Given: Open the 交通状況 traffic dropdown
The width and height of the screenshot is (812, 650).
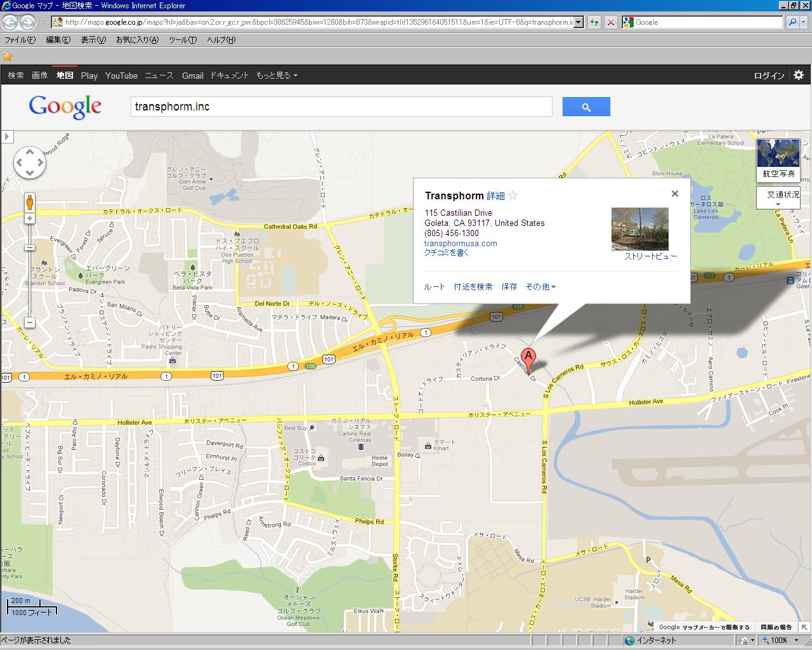Looking at the screenshot, I should click(x=778, y=197).
